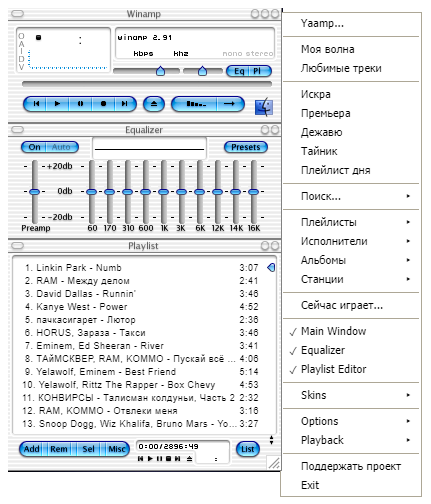Select track 4 Kanye West - Power
Image resolution: width=431 pixels, height=504 pixels.
pyautogui.click(x=141, y=307)
